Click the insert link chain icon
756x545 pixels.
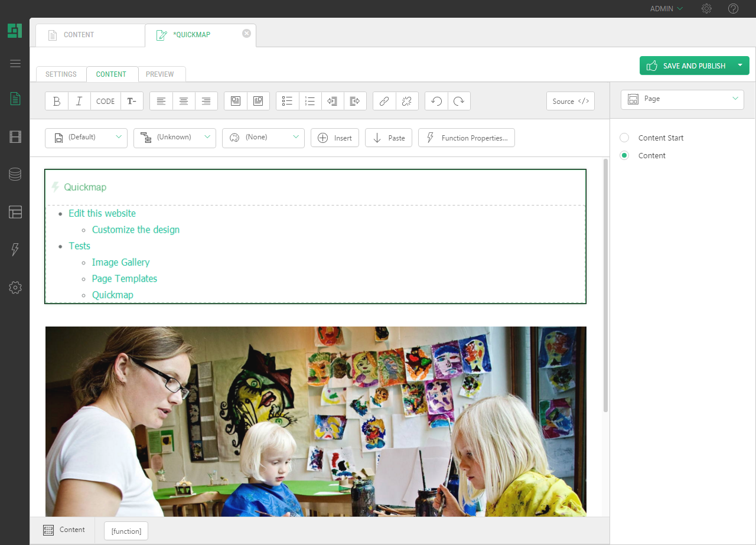(384, 101)
